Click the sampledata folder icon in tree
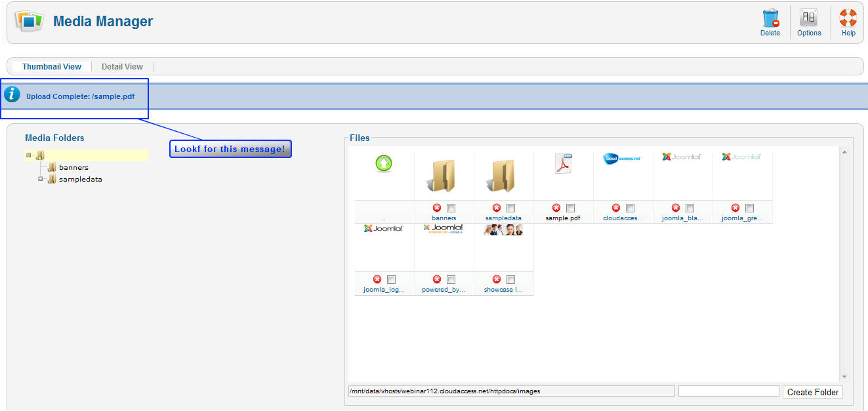This screenshot has height=411, width=868. (x=52, y=179)
